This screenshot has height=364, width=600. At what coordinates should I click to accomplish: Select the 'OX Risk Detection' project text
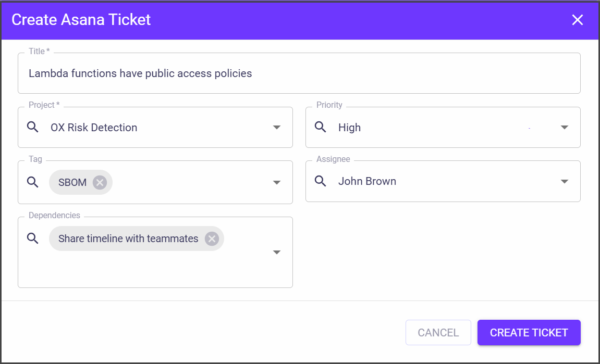click(94, 128)
